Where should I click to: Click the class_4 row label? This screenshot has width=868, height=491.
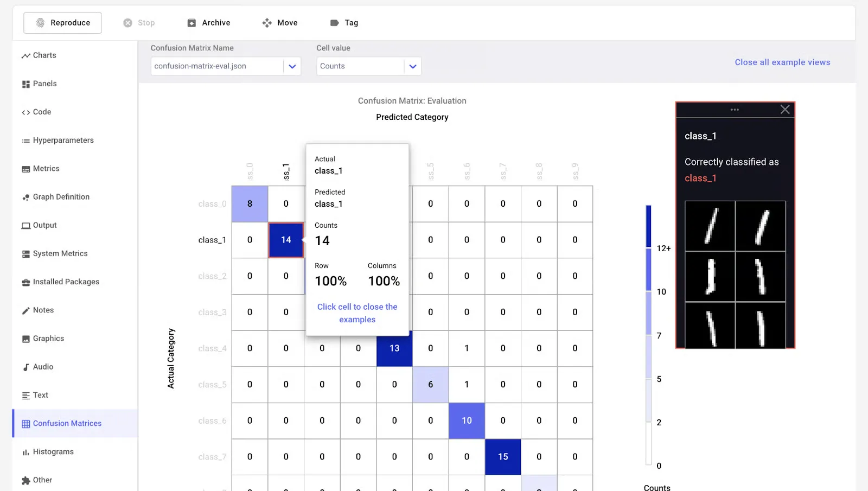click(212, 348)
